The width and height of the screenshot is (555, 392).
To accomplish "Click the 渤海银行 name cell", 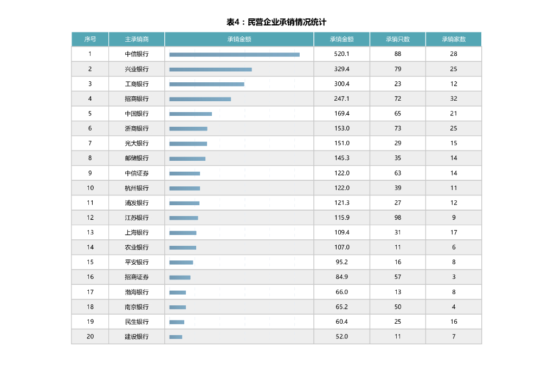I will [x=137, y=292].
